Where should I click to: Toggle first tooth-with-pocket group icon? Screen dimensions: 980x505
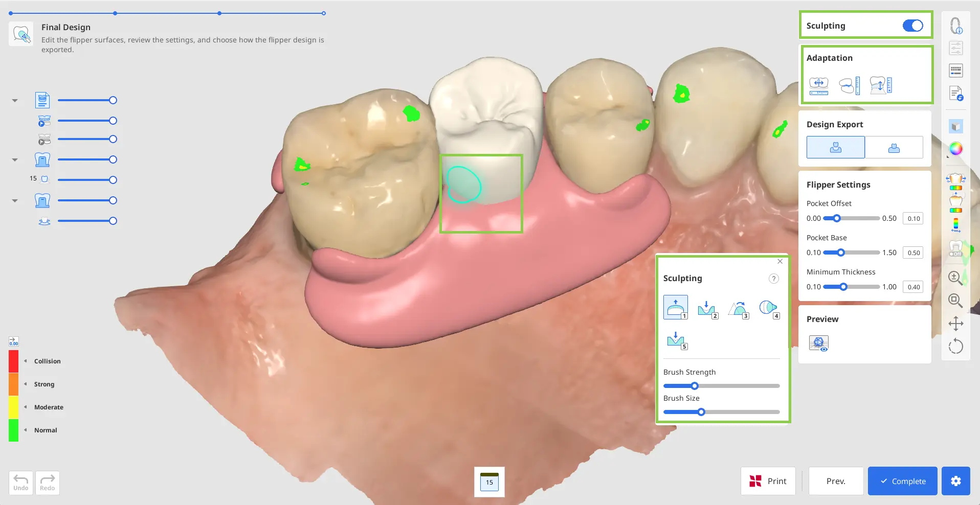(42, 159)
